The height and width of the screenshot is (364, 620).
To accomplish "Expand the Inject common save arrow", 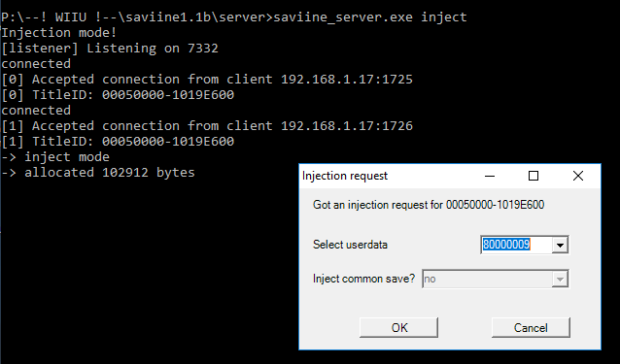I will point(560,280).
